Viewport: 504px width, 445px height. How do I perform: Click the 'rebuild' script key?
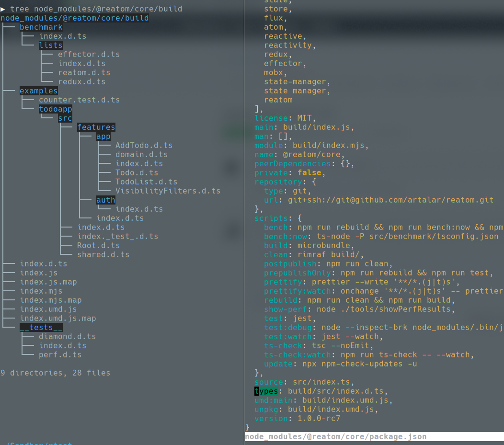tap(280, 300)
